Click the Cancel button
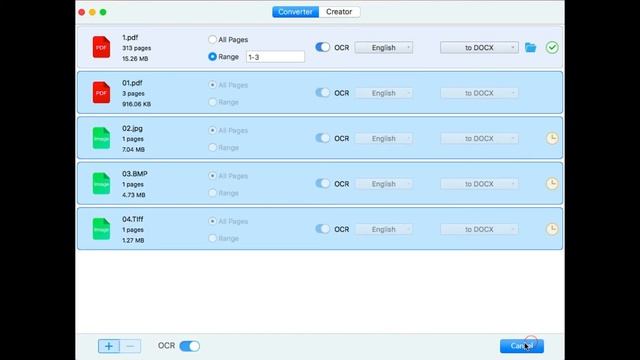This screenshot has width=640, height=360. (x=522, y=346)
